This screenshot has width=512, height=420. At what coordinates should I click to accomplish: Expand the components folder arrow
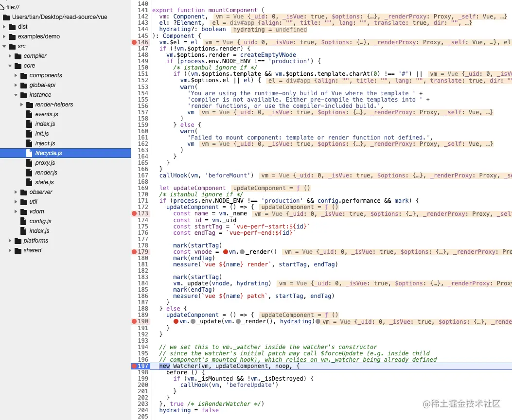click(x=16, y=75)
